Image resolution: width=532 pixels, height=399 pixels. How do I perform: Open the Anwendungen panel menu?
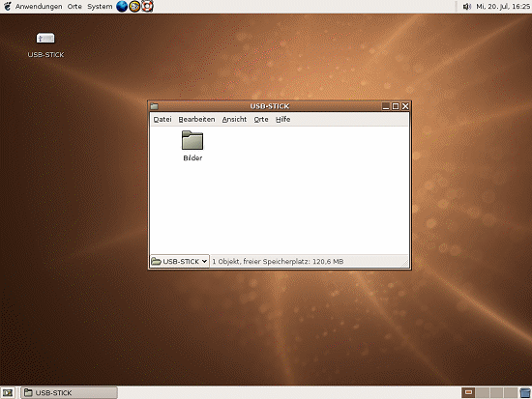pyautogui.click(x=39, y=7)
